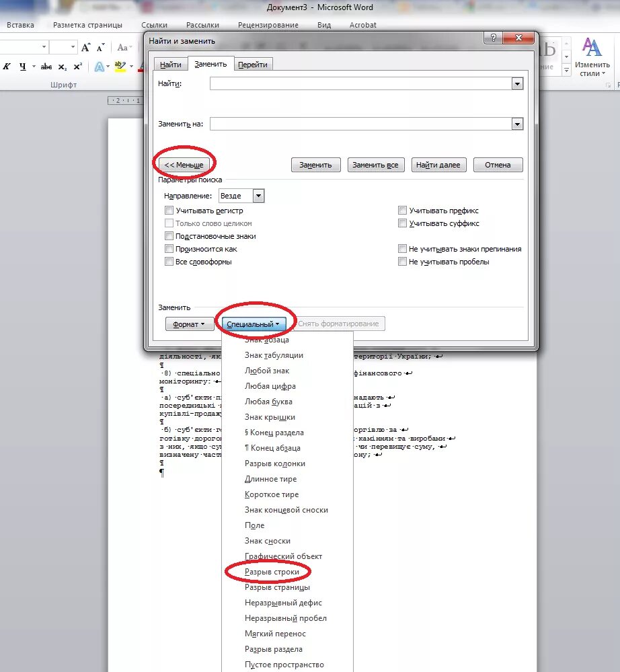
Task: Enable Не учитывать пробелы checkbox
Action: (402, 262)
